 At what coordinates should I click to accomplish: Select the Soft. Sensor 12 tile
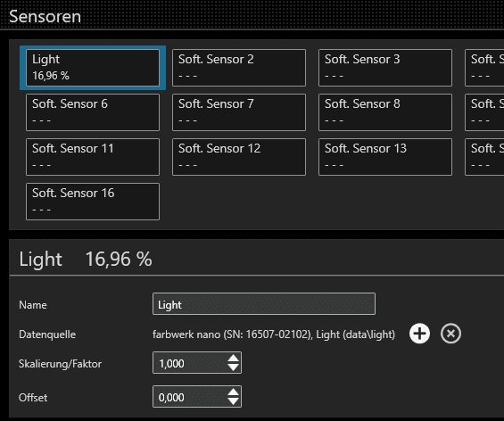(x=239, y=157)
